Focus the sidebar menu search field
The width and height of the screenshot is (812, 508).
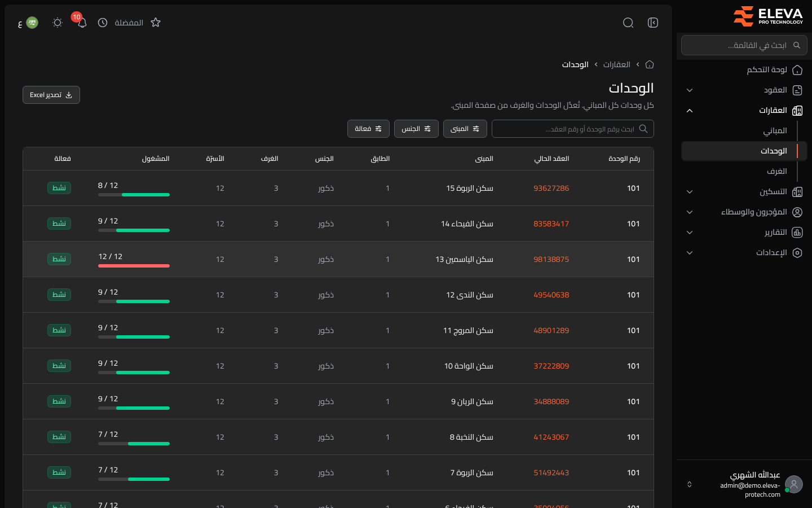pos(744,45)
